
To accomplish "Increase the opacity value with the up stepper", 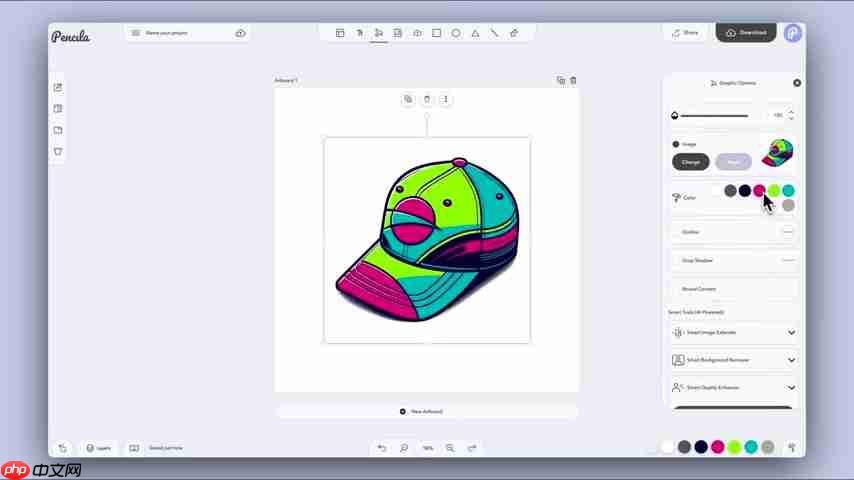I will click(791, 112).
